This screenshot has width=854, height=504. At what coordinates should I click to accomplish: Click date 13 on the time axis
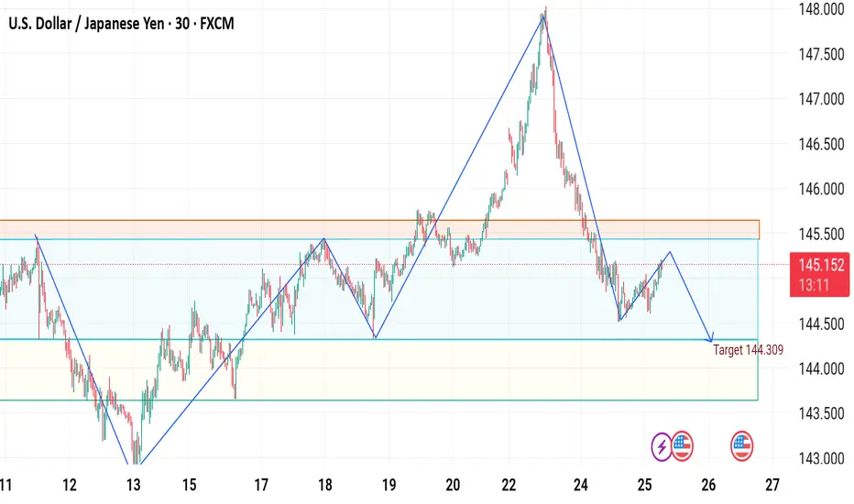coord(134,485)
